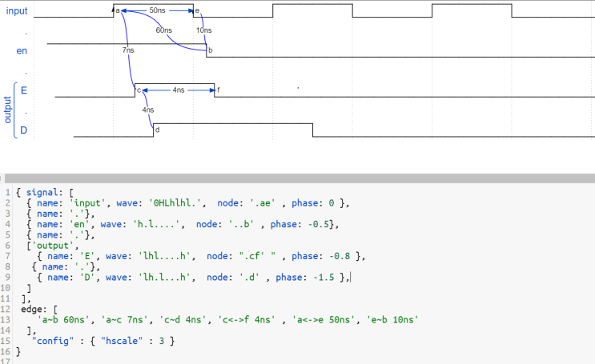
Task: Click the 'output' group label
Action: pos(7,110)
